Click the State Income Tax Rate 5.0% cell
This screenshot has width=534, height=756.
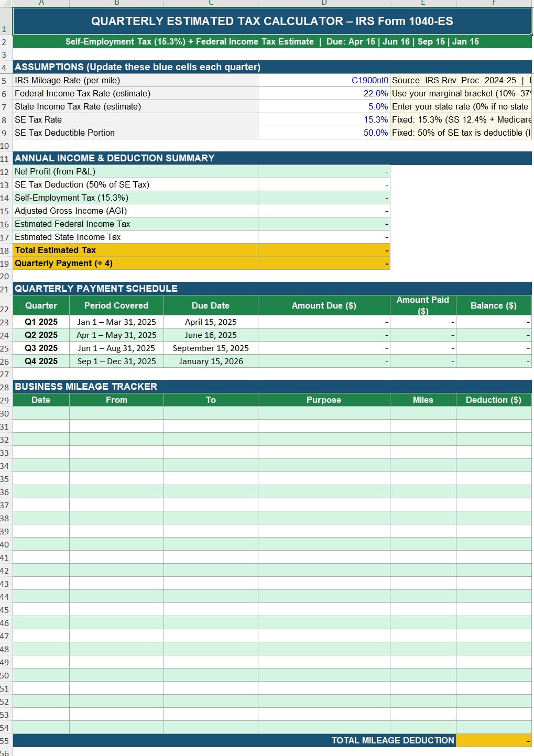coord(324,106)
